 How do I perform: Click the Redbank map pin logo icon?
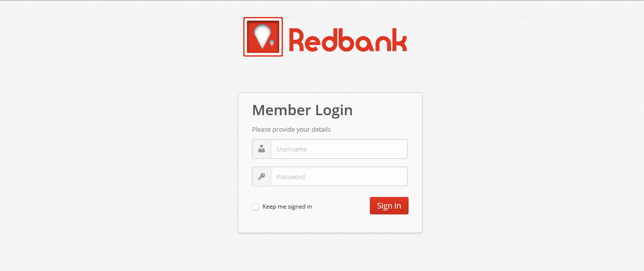[x=263, y=37]
